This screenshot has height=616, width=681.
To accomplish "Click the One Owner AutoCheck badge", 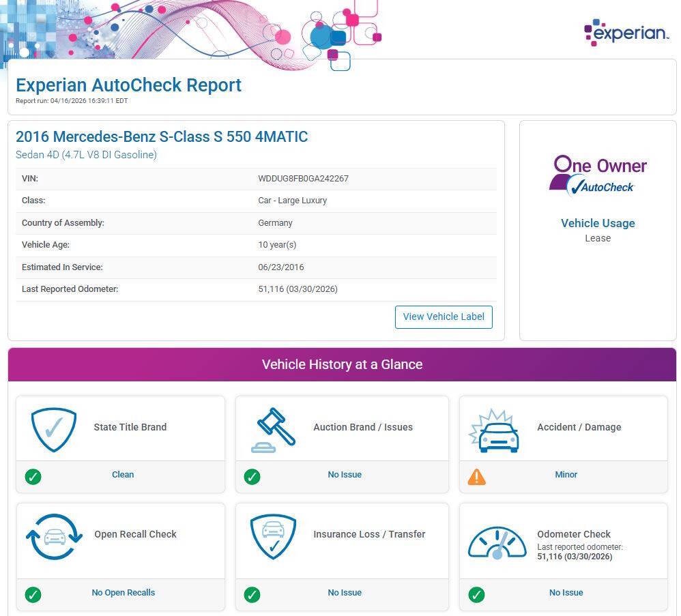I will (x=598, y=175).
